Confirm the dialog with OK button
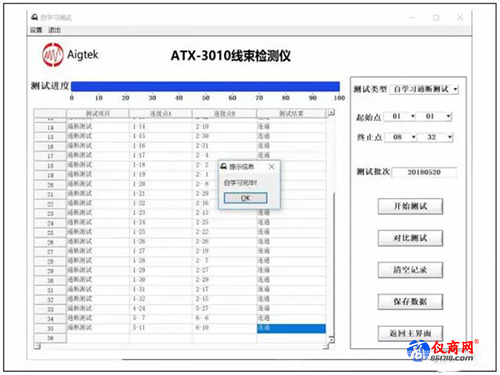Viewport: 500px width, 375px height. click(x=246, y=198)
